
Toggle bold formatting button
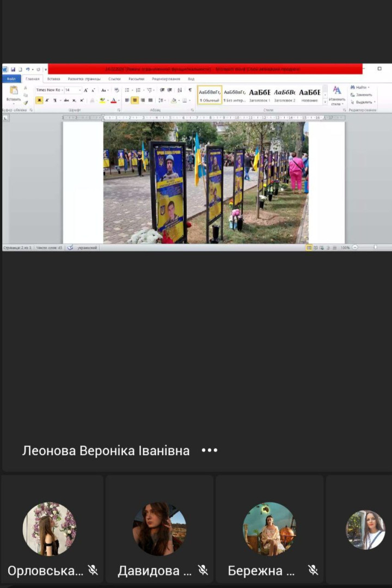pos(39,101)
